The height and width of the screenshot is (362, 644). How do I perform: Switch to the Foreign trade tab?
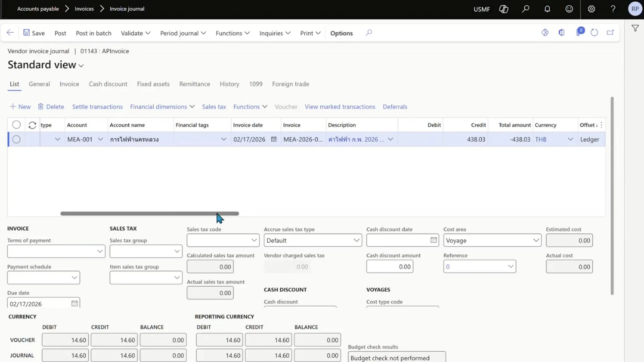[290, 84]
